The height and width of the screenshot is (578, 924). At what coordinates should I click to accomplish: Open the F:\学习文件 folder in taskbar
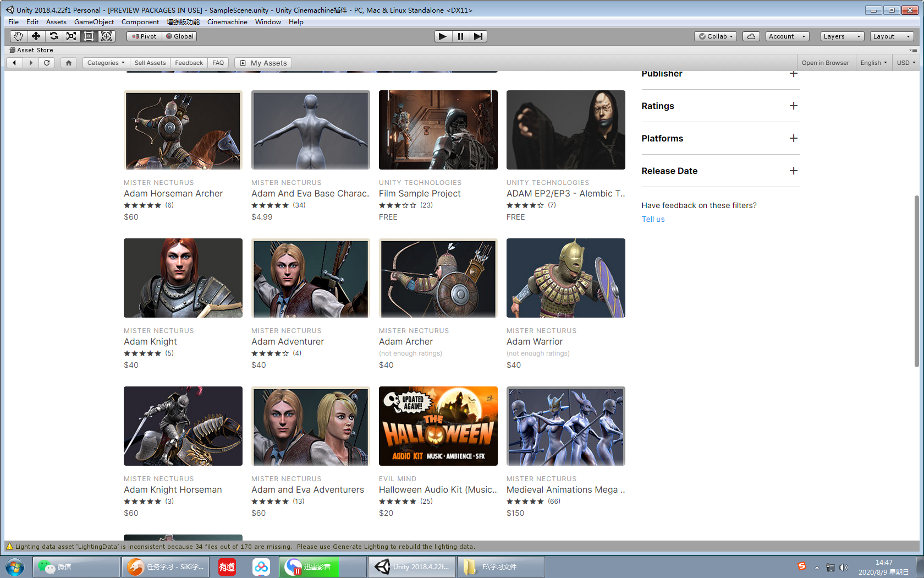(x=501, y=567)
